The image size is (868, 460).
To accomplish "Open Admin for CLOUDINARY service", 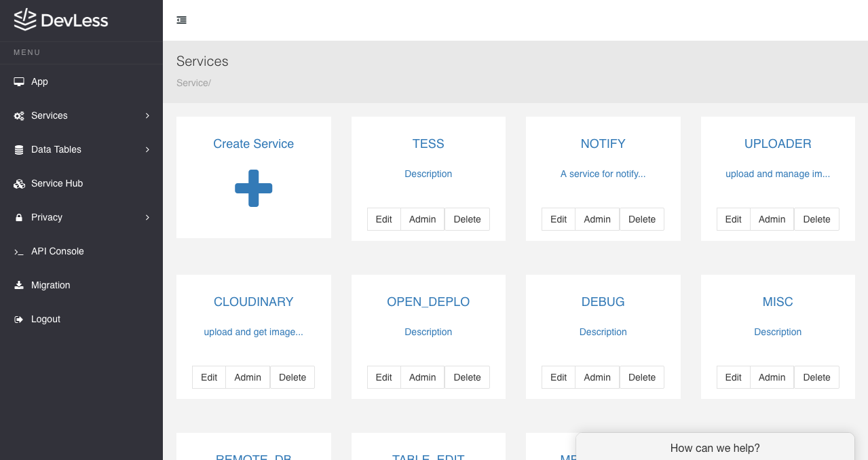I will pyautogui.click(x=248, y=377).
